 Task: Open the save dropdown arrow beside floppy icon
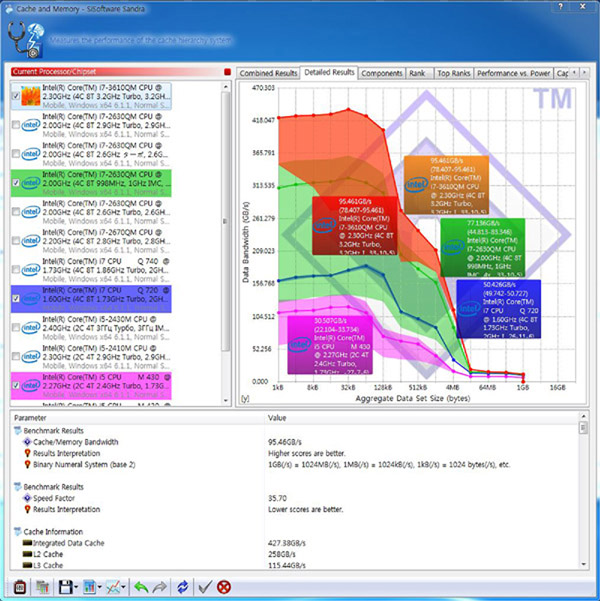pyautogui.click(x=76, y=587)
